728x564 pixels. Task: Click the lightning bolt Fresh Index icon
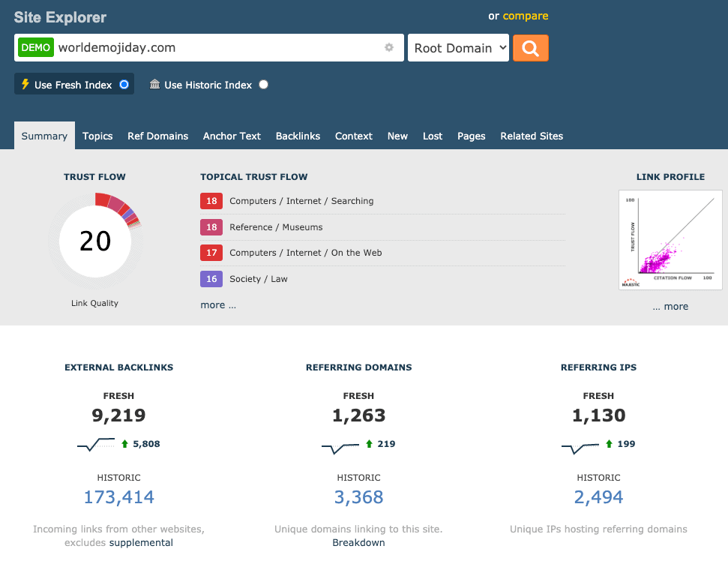tap(25, 84)
